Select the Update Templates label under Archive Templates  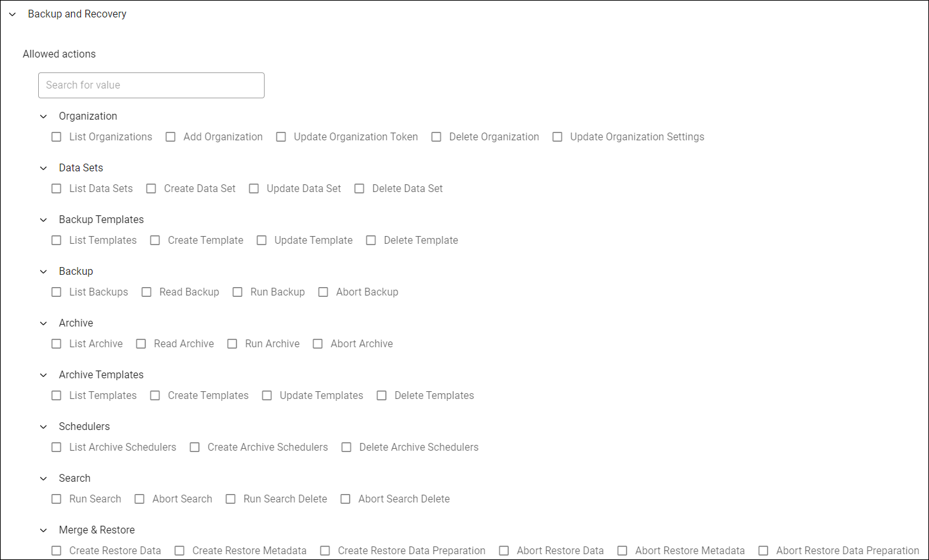pos(321,395)
